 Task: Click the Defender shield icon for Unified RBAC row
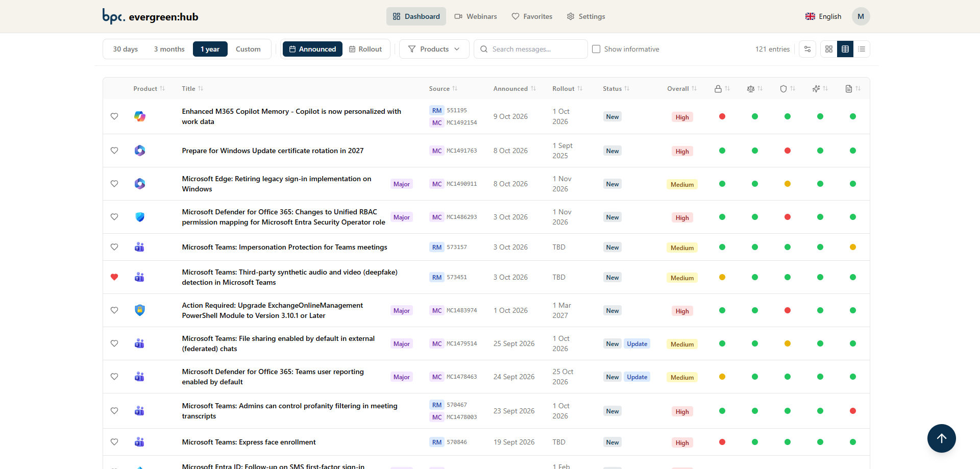140,217
